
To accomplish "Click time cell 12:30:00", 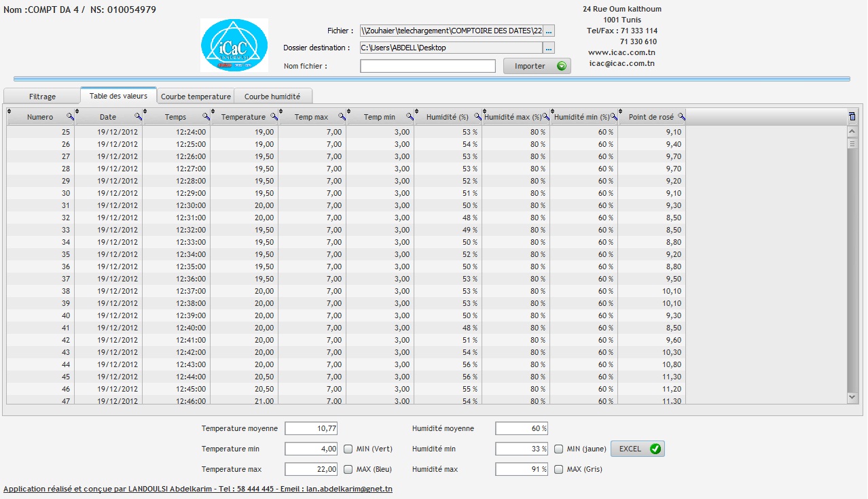I will tap(177, 205).
